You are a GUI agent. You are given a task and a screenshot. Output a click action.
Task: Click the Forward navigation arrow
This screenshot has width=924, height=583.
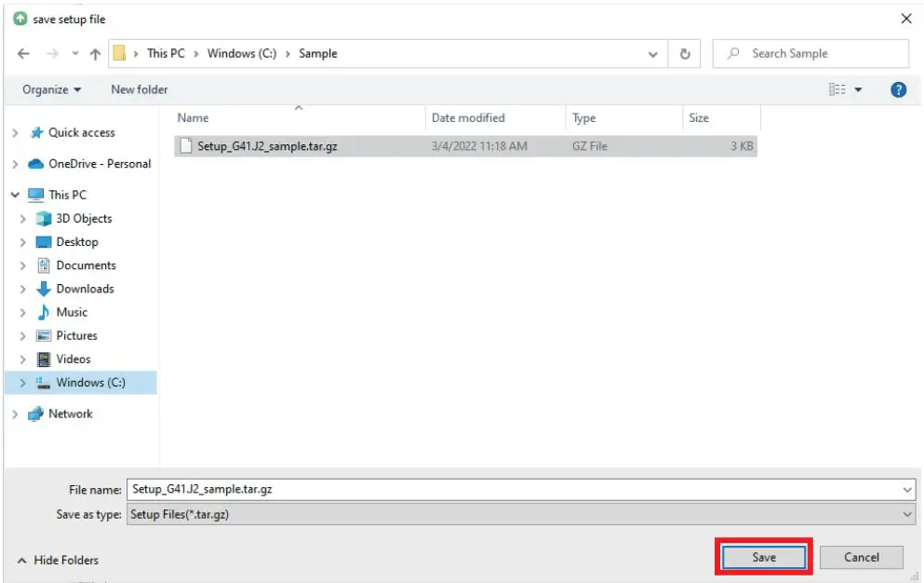click(52, 54)
